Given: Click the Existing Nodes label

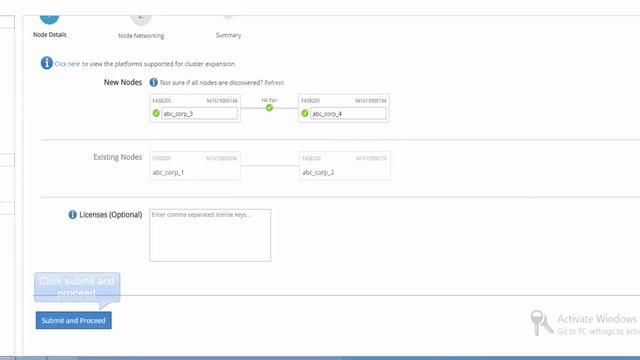Looking at the screenshot, I should point(118,157).
